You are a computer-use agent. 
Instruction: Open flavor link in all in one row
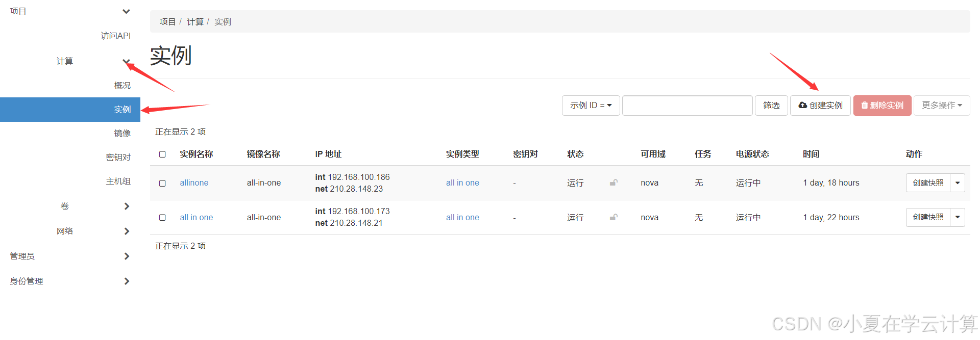(462, 217)
